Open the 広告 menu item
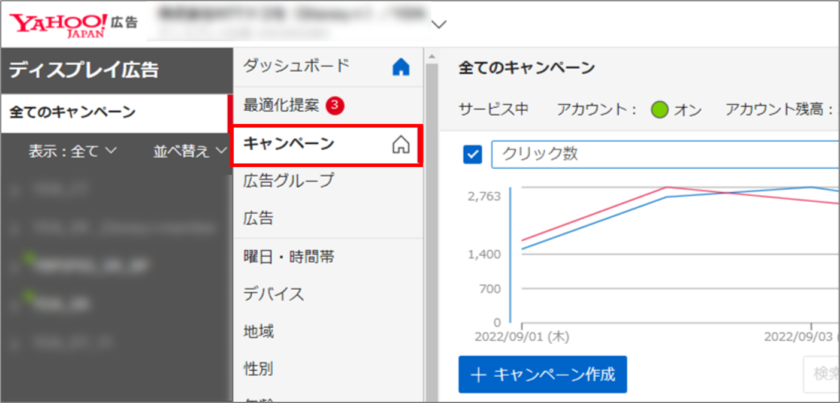 click(259, 218)
